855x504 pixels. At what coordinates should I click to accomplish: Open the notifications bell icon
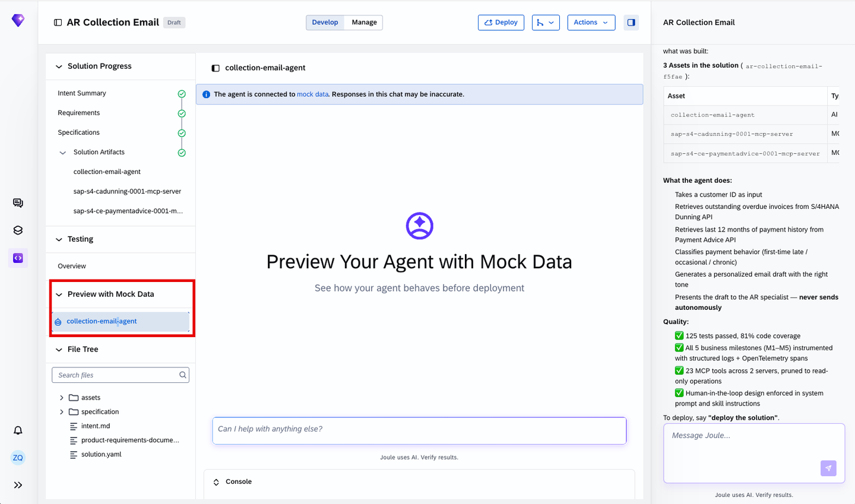[x=18, y=430]
